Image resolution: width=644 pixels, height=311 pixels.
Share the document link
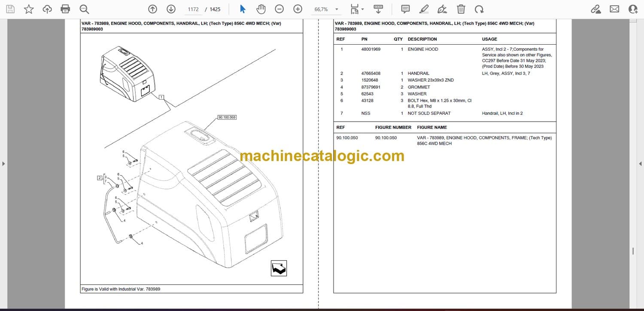pos(595,9)
